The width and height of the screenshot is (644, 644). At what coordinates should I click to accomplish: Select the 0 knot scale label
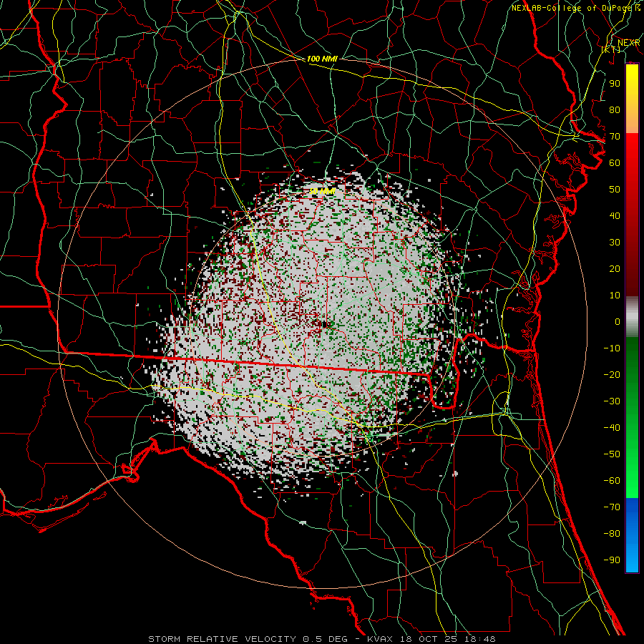tap(618, 322)
